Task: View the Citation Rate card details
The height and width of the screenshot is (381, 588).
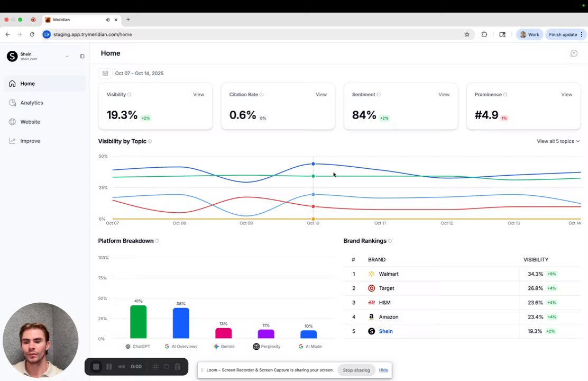Action: click(321, 95)
